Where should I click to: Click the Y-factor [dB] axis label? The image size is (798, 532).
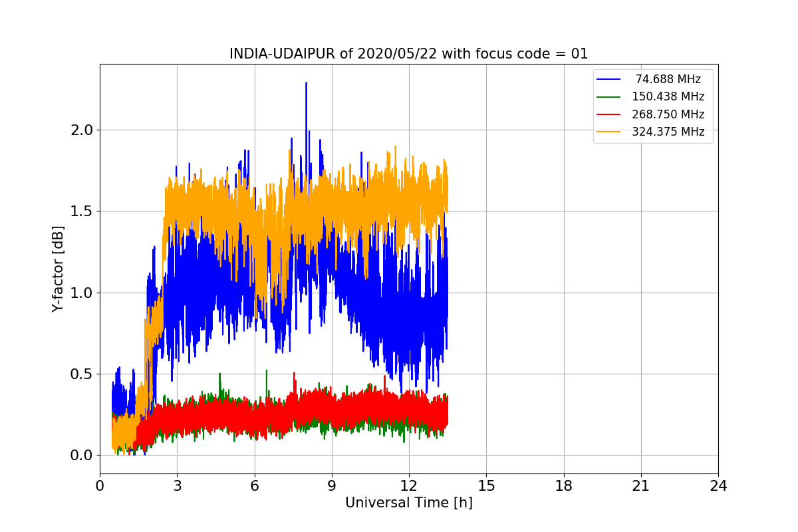[59, 269]
